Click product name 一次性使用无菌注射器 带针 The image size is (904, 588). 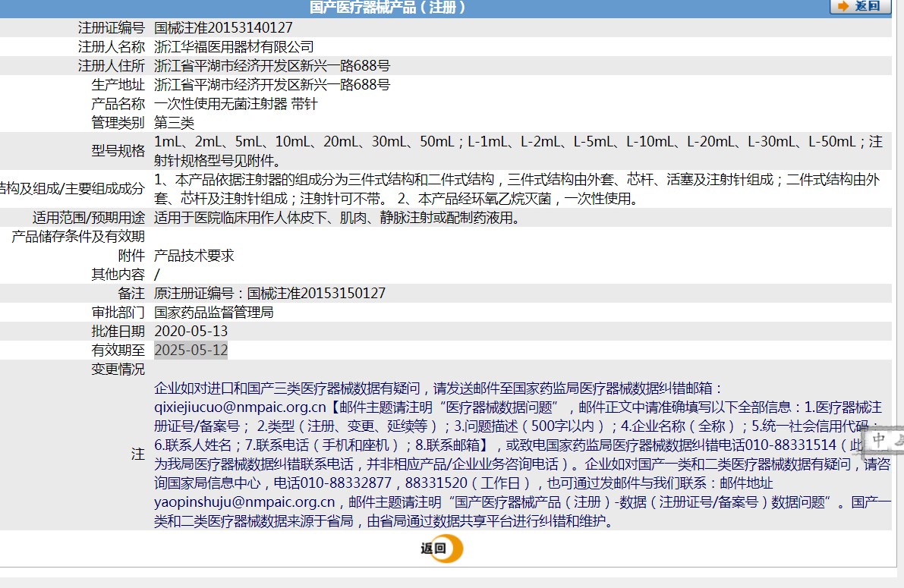coord(235,104)
